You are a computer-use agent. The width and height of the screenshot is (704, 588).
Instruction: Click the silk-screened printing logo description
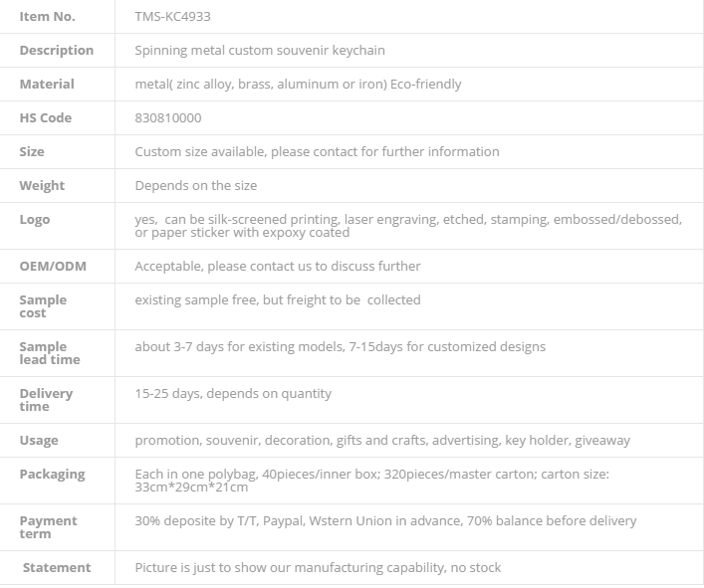tap(408, 226)
